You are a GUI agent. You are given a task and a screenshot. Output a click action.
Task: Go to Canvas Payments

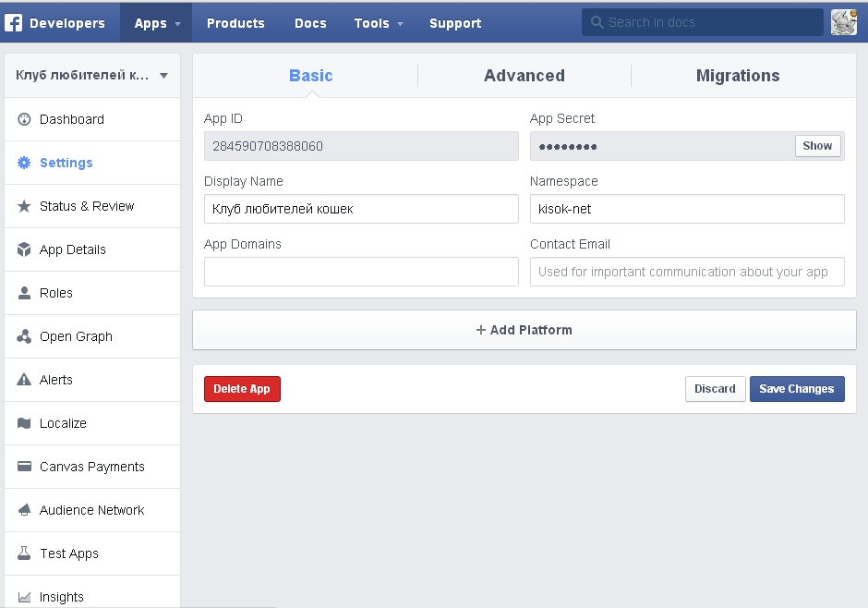[x=92, y=467]
